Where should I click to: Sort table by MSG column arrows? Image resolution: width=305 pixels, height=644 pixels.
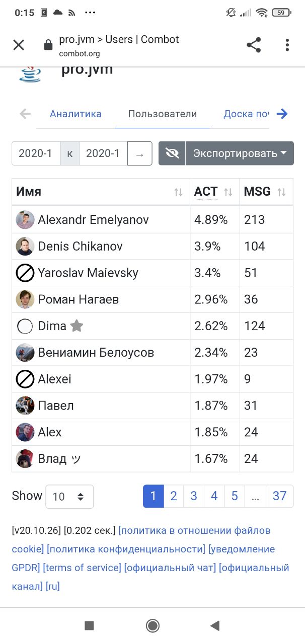click(x=281, y=192)
